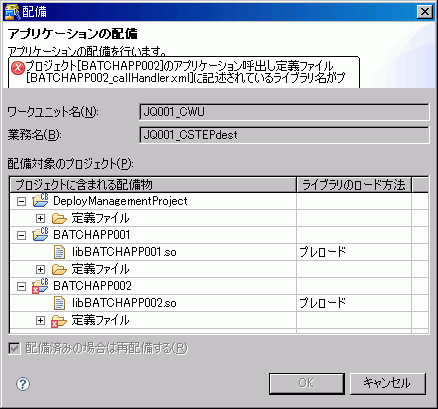Click 業務名(B) label
Viewport: 438px width, 409px height.
pyautogui.click(x=34, y=135)
